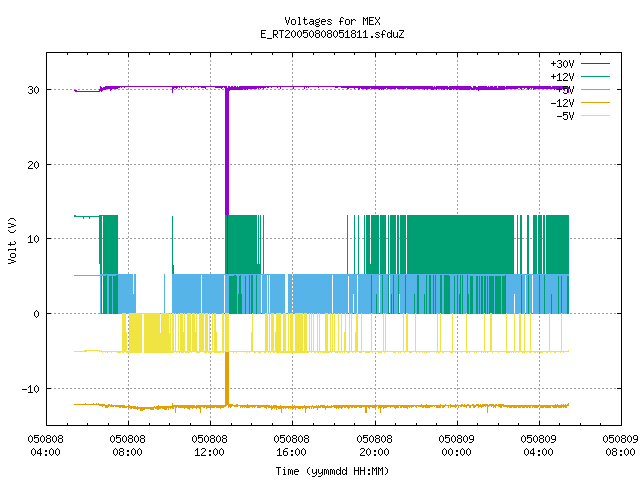640x480 pixels.
Task: Click the large green +12V block after 20:00
Action: point(460,244)
